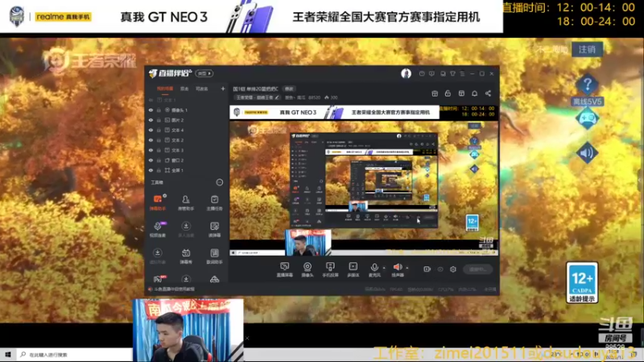Open the user avatar in title bar
This screenshot has height=362, width=644.
tap(406, 73)
